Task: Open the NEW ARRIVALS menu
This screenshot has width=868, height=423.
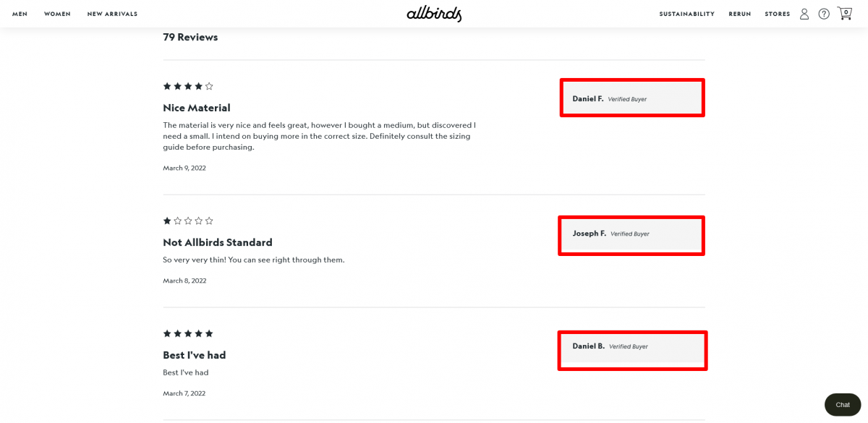Action: coord(112,13)
